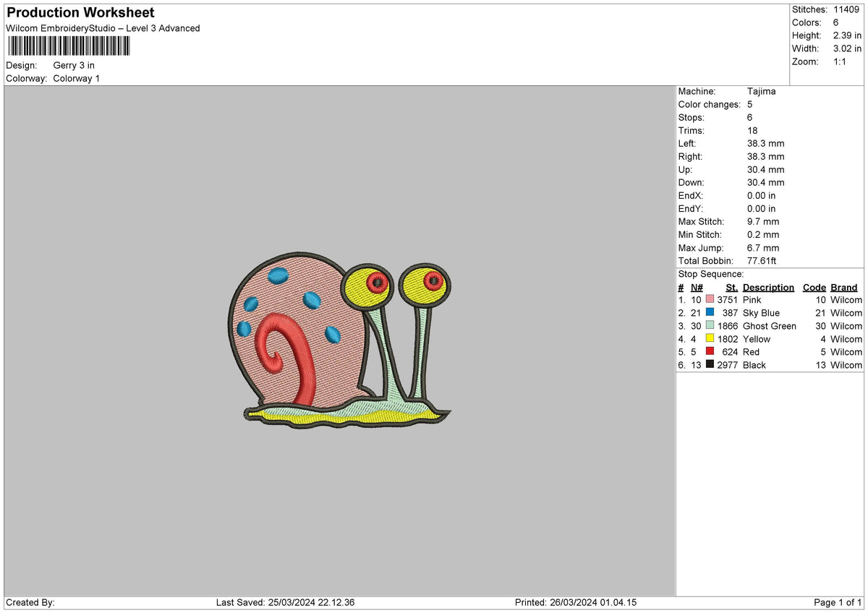
Task: Click the Width value '3.02 in'
Action: 847,48
